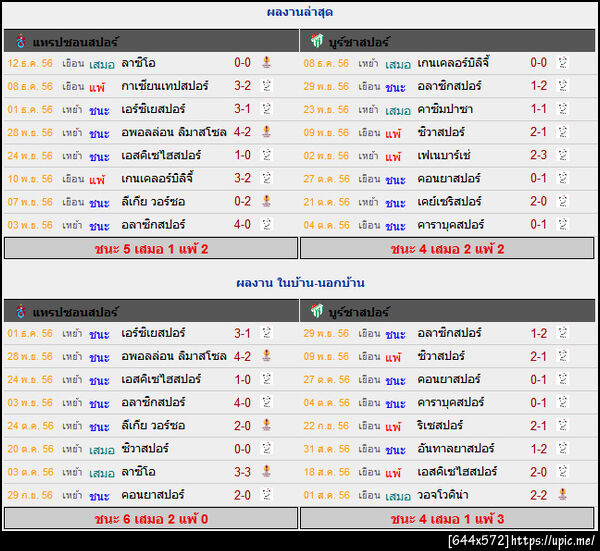Click the league icon on the 20 ต.ค. 56 ชิวาสปอร์ 0-0 row

(x=267, y=448)
